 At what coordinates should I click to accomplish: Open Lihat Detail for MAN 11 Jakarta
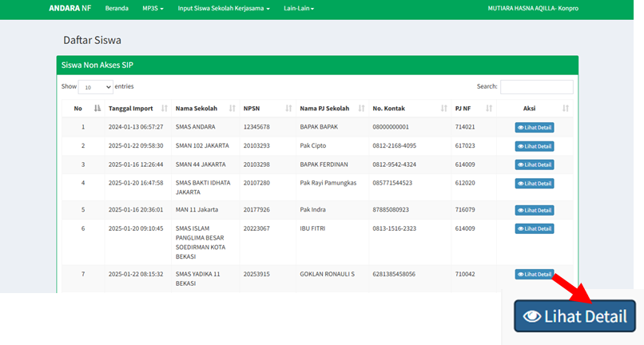534,210
